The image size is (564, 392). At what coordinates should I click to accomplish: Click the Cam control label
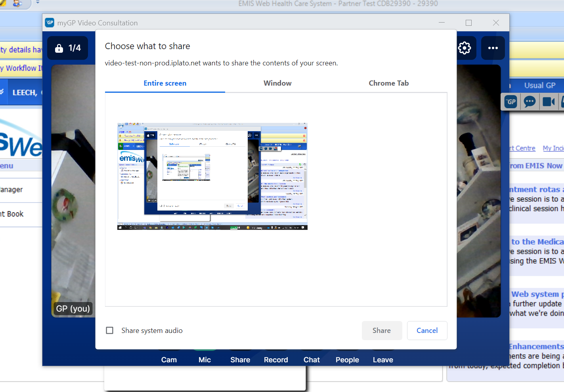pos(169,360)
